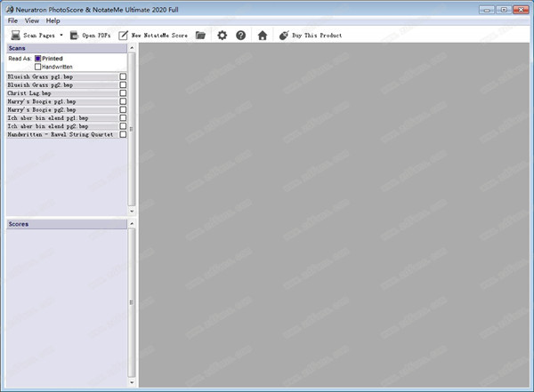Tick checkbox for Blueish Grass pg1.bmp
The height and width of the screenshot is (392, 534).
click(123, 76)
